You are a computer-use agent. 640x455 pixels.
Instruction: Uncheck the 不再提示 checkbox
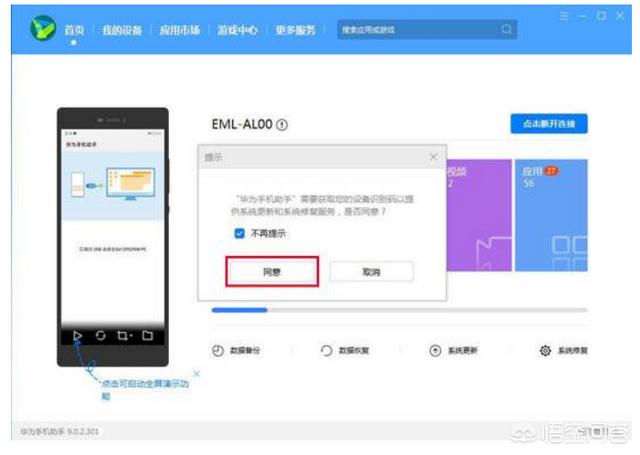click(x=239, y=233)
